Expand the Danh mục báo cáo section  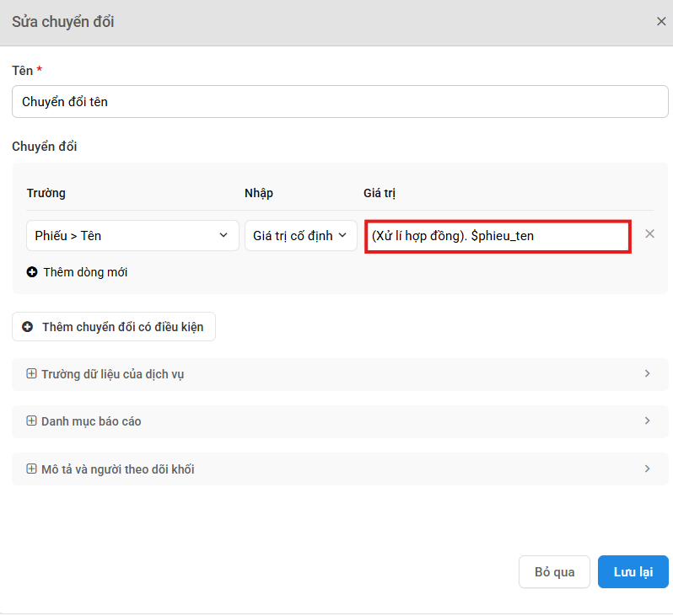340,421
